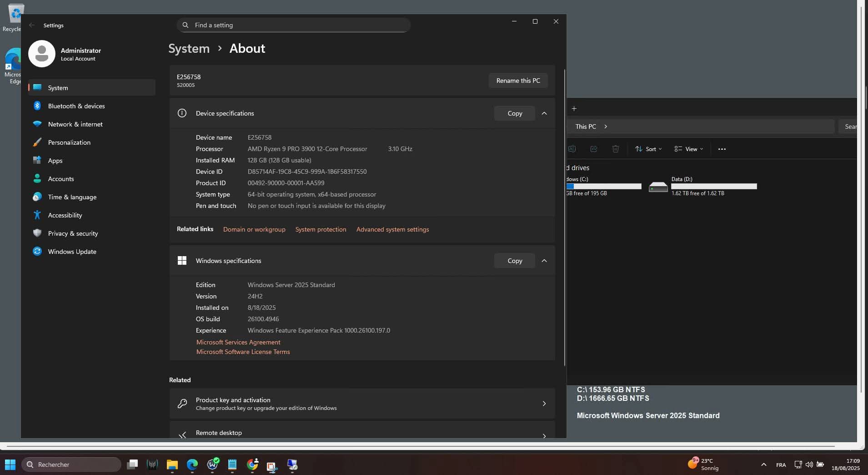Click the Rename this PC button

point(518,81)
